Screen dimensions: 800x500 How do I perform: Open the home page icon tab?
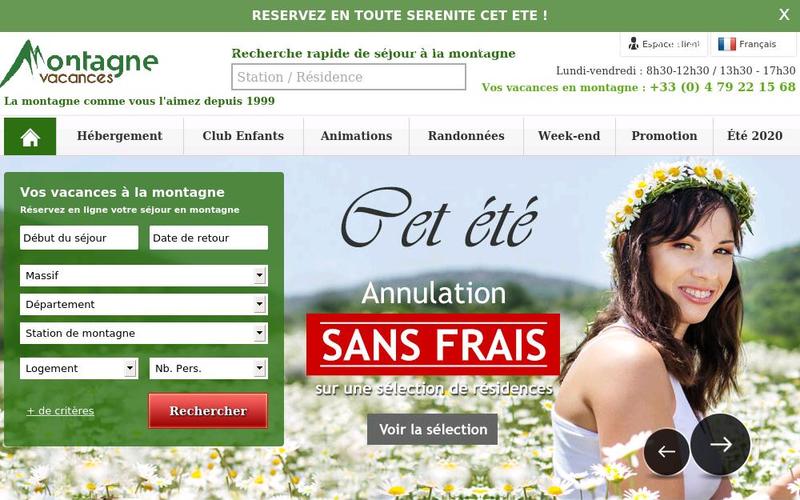tap(30, 136)
